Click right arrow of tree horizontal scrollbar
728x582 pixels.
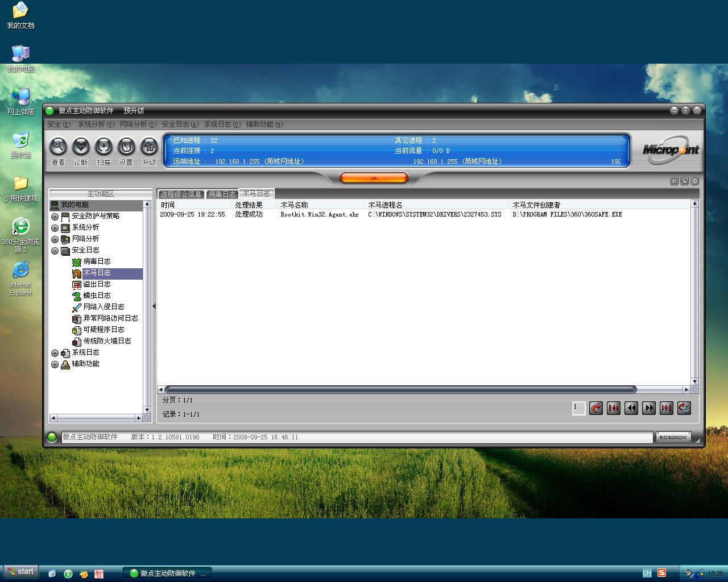(x=139, y=418)
